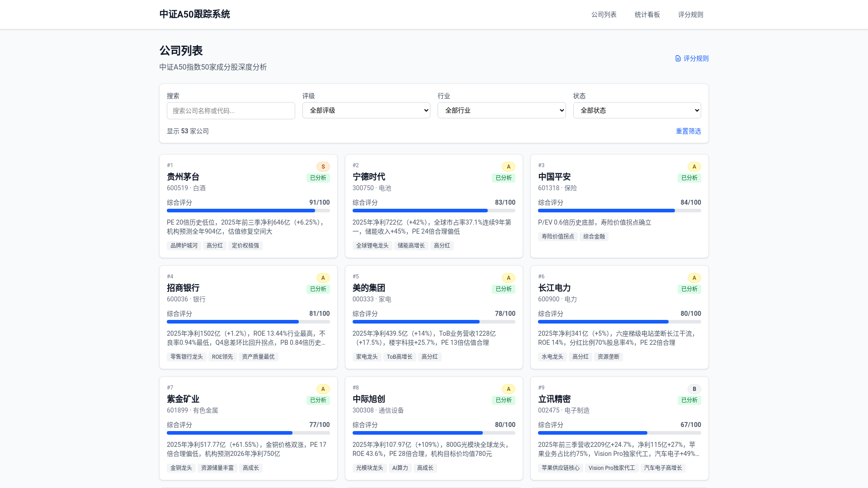
Task: Click the 苹果供应链核心 tag on 立讯精密
Action: pos(561,468)
